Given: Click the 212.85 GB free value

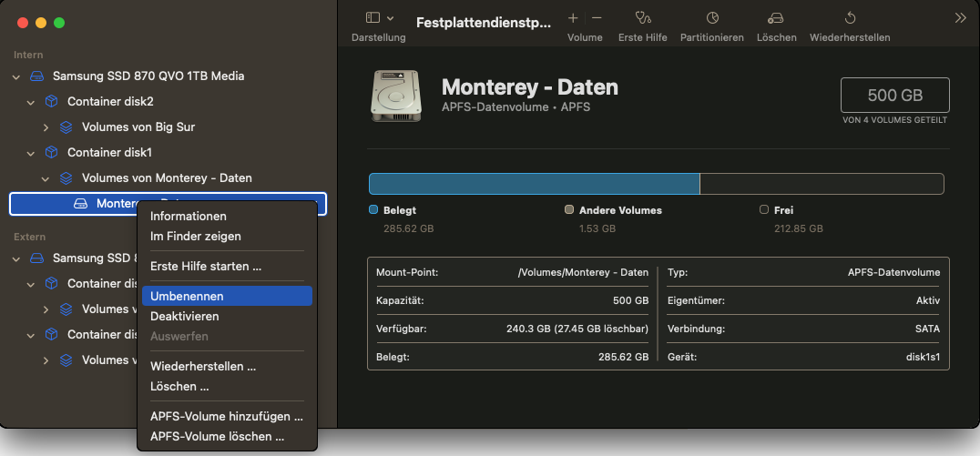Looking at the screenshot, I should [798, 228].
